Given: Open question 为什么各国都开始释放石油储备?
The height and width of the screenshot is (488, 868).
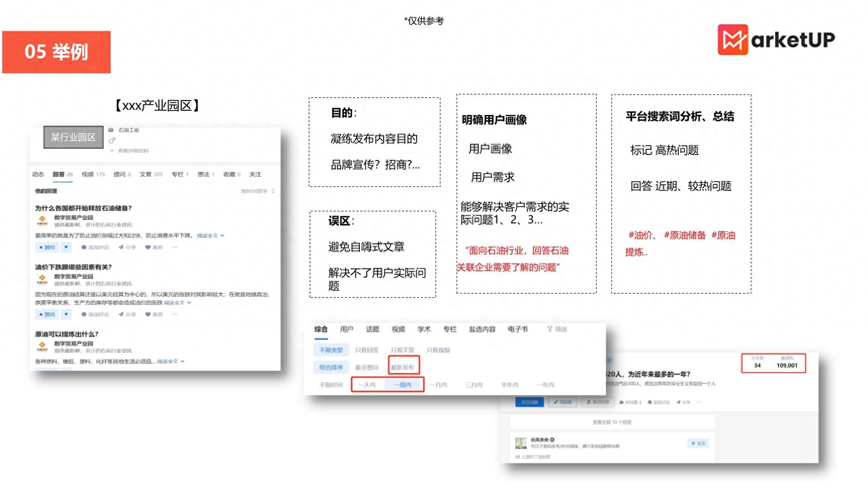Looking at the screenshot, I should click(x=83, y=208).
